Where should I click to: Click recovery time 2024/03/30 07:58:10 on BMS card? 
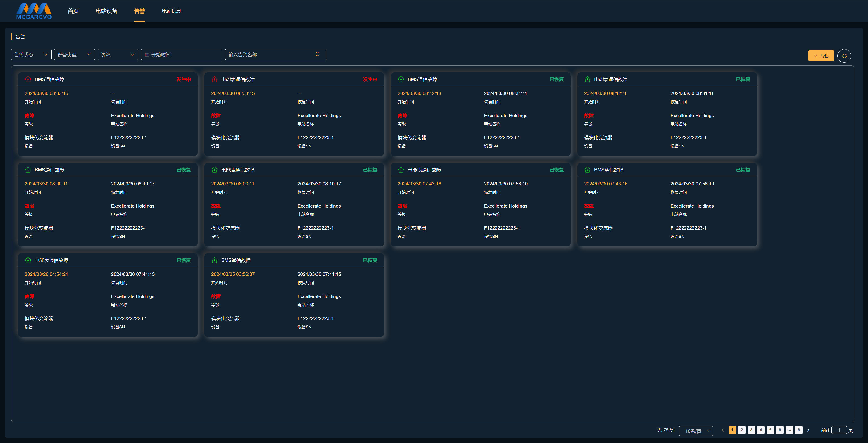pyautogui.click(x=692, y=184)
